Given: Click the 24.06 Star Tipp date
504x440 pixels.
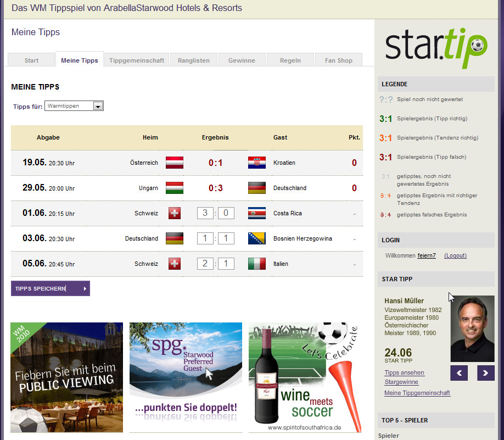Looking at the screenshot, I should [x=398, y=353].
